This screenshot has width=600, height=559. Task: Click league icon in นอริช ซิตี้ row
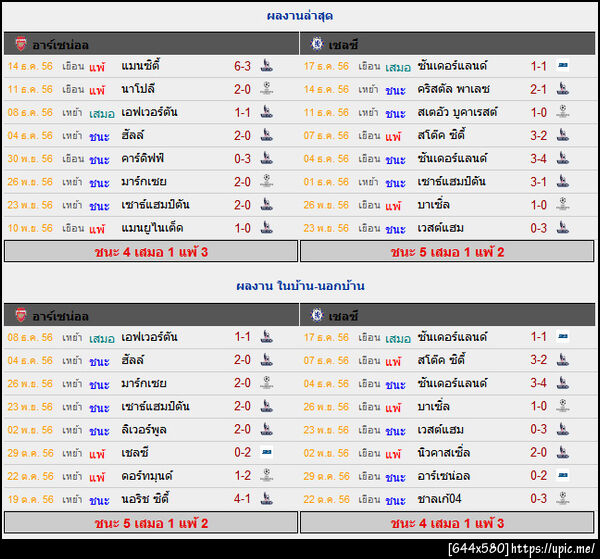click(x=266, y=499)
